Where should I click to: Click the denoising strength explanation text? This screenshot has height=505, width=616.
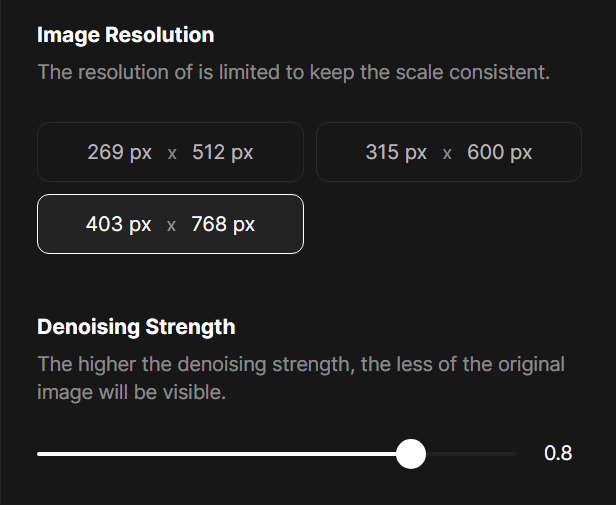(300, 378)
